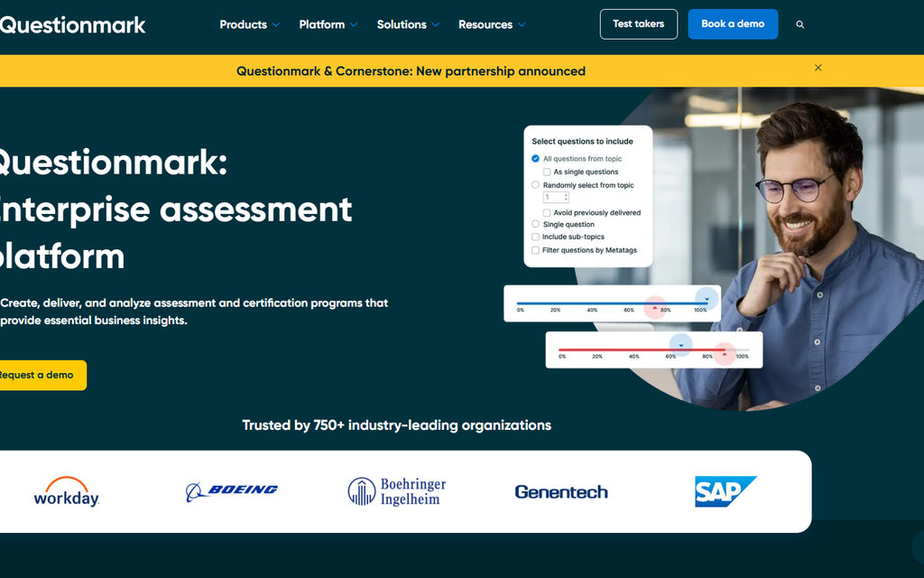Image resolution: width=924 pixels, height=578 pixels.
Task: Click the Trusted by 750+ organizations heading
Action: pos(397,425)
